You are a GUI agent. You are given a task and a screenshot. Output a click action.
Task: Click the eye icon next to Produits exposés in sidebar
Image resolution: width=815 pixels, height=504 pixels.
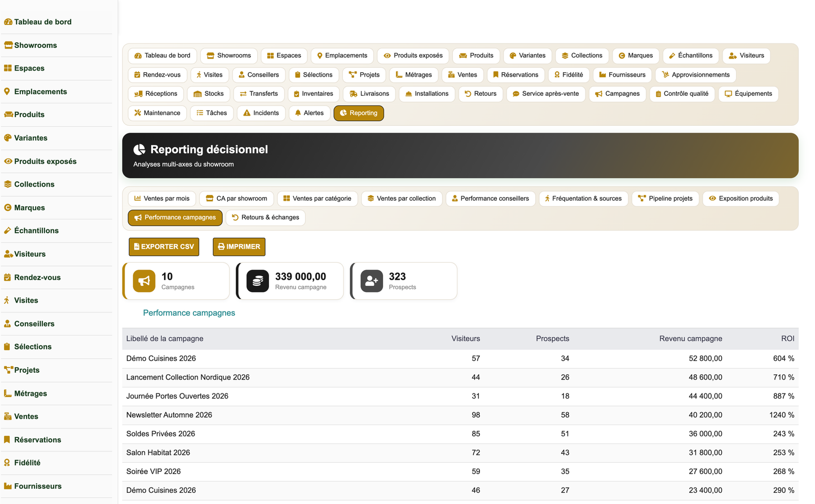[x=8, y=161]
